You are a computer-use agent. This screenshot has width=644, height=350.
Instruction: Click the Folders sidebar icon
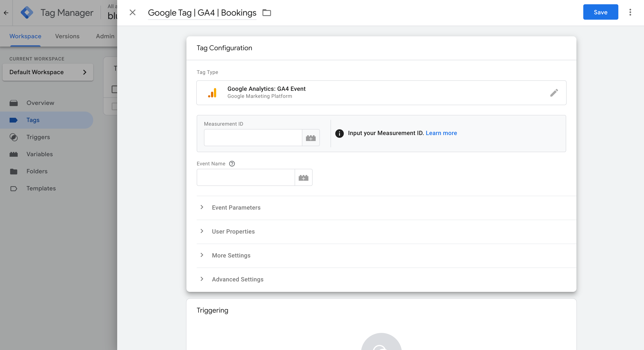[x=13, y=171]
